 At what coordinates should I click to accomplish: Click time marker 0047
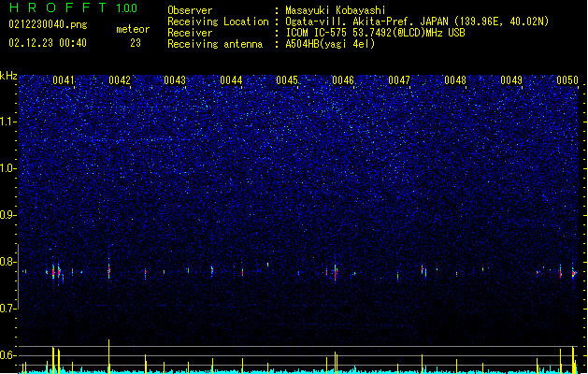399,80
